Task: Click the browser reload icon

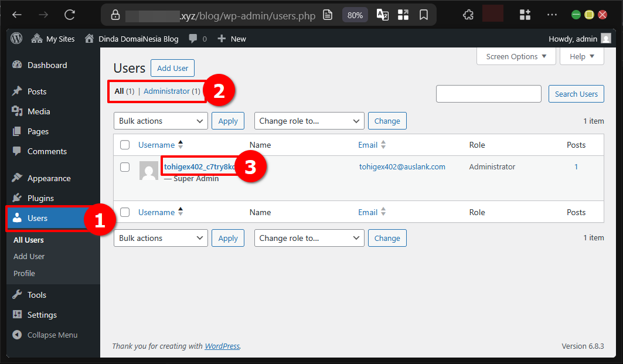Action: pyautogui.click(x=70, y=15)
